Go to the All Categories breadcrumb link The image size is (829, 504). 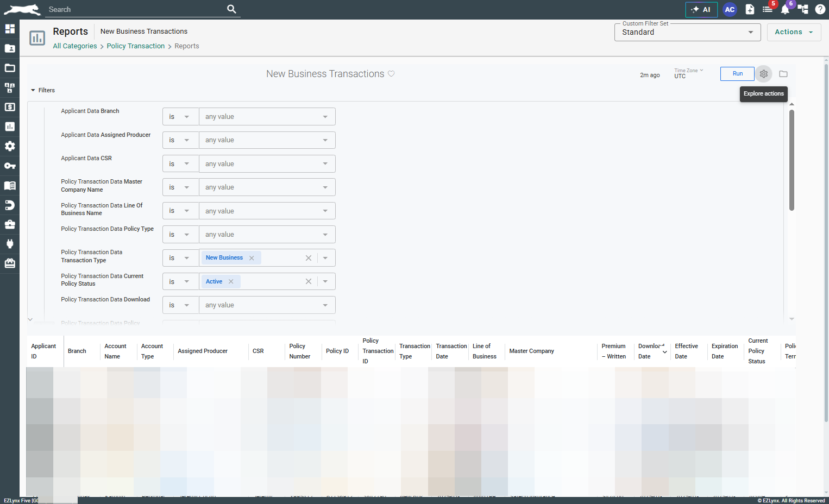coord(75,46)
